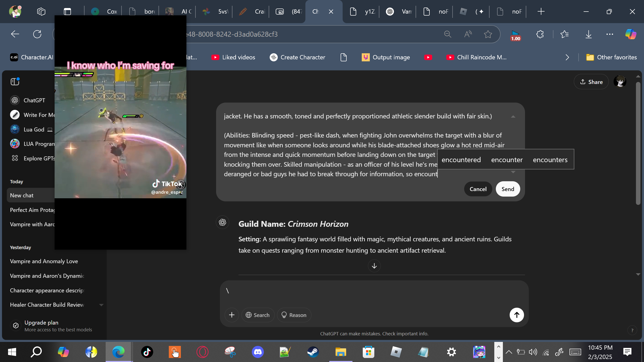Viewport: 644px width, 362px height.
Task: Switch to the Crai browser tab
Action: (252, 12)
